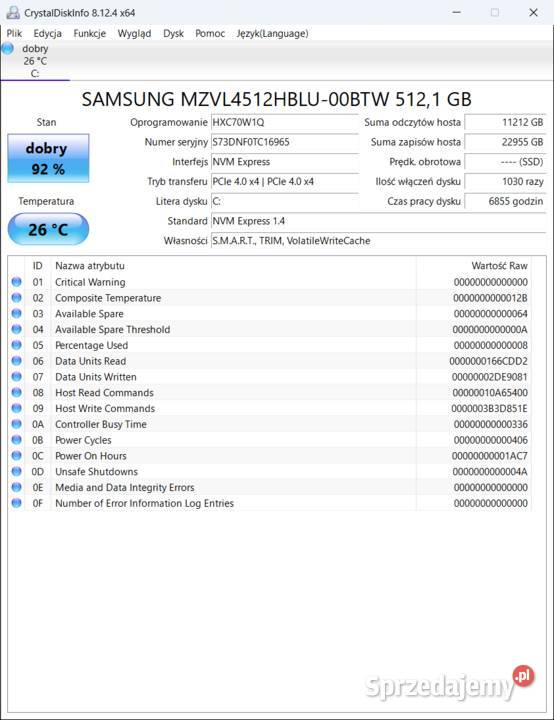554x720 pixels.
Task: Click the dobry 92 % health status button
Action: pyautogui.click(x=48, y=158)
